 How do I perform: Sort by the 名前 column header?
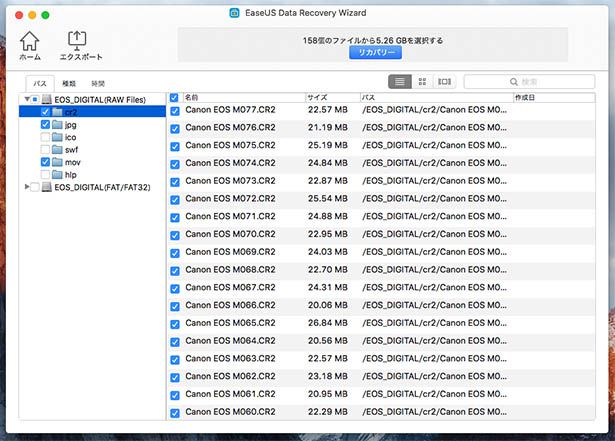pos(242,97)
